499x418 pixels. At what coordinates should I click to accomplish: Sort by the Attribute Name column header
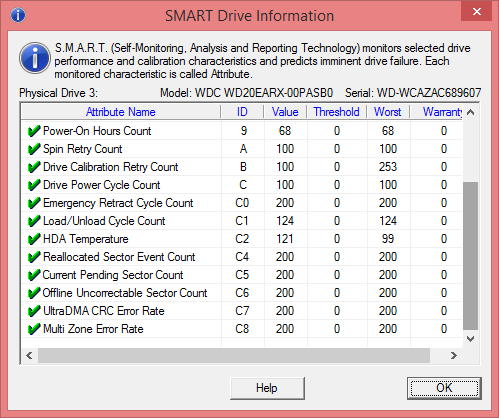(x=121, y=112)
